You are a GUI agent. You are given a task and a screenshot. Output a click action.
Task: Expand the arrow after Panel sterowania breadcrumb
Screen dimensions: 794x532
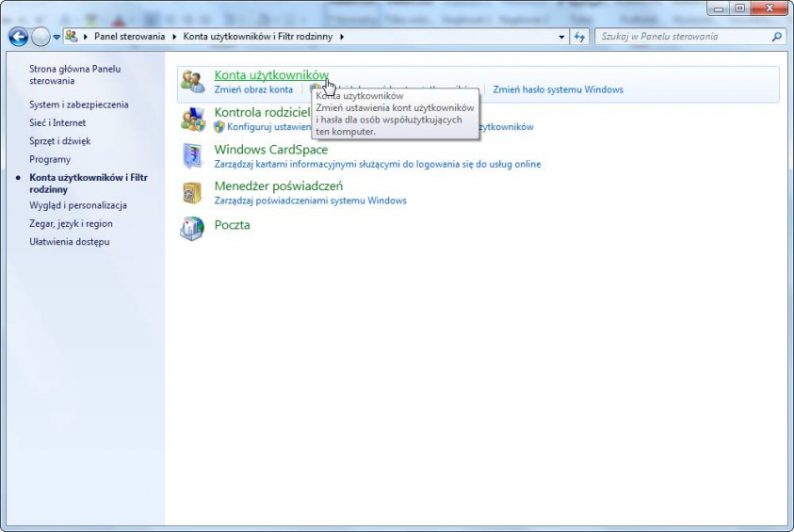coord(174,37)
